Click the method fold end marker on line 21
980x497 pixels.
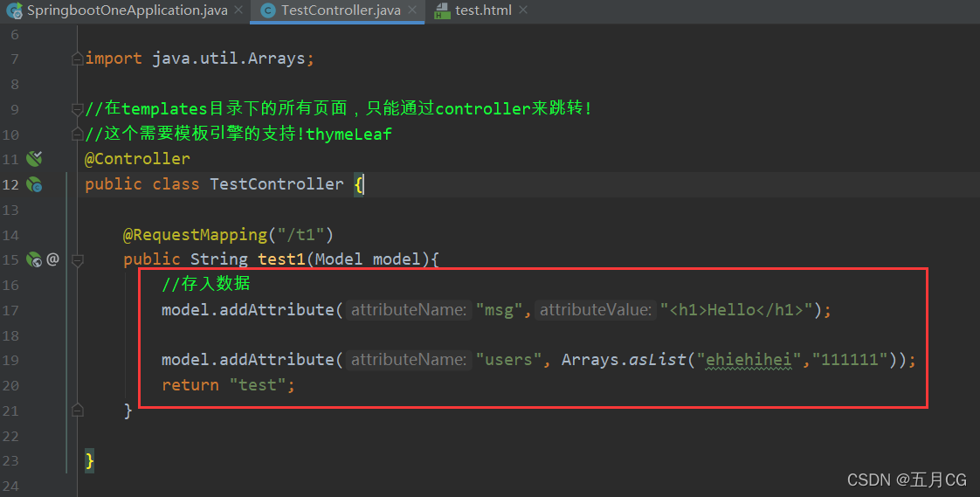point(78,411)
